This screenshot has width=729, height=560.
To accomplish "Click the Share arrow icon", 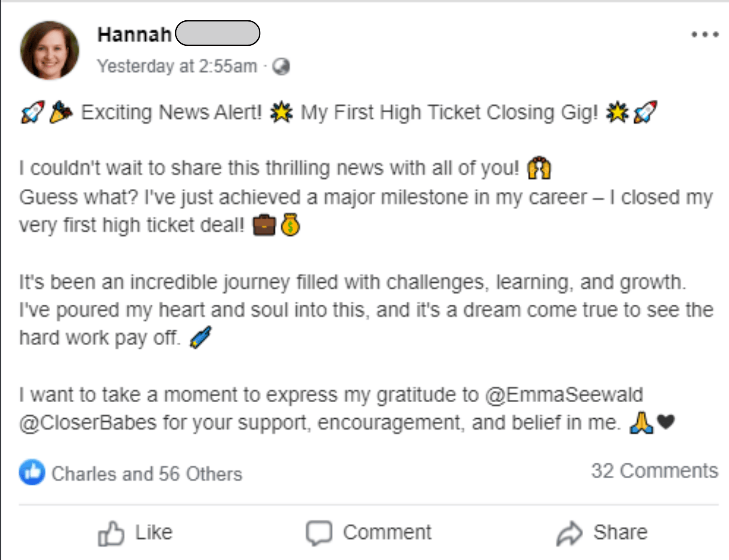I will [569, 531].
